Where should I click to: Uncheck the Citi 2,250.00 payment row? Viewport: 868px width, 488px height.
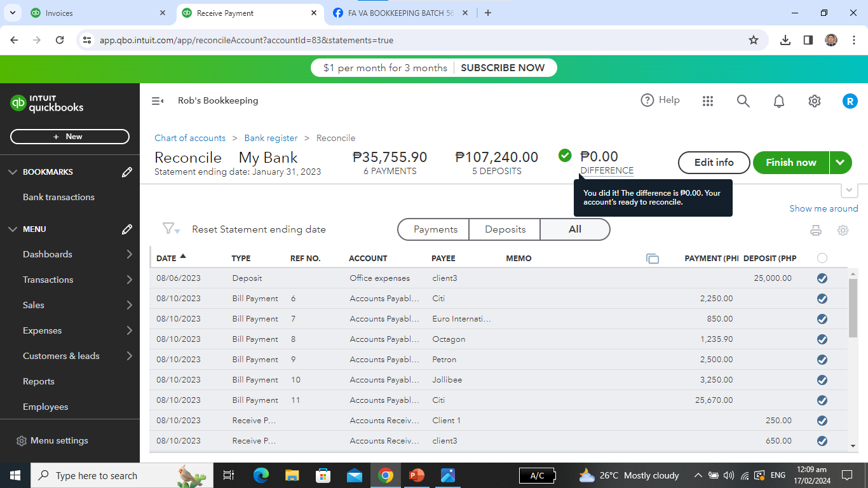click(822, 299)
